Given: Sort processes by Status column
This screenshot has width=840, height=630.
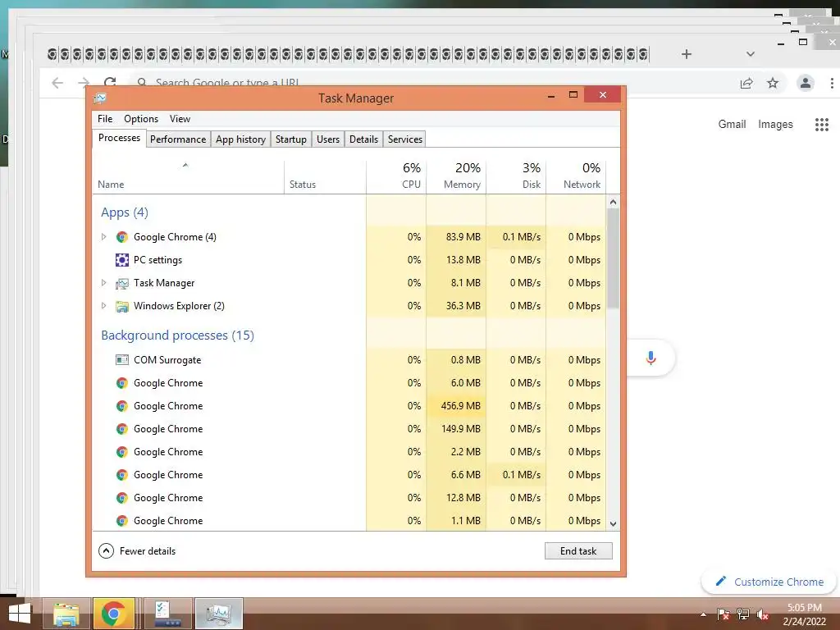Looking at the screenshot, I should pyautogui.click(x=325, y=177).
